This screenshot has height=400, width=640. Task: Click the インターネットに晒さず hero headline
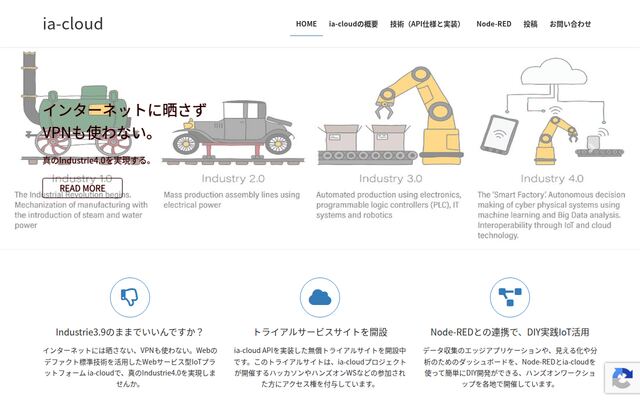[124, 110]
